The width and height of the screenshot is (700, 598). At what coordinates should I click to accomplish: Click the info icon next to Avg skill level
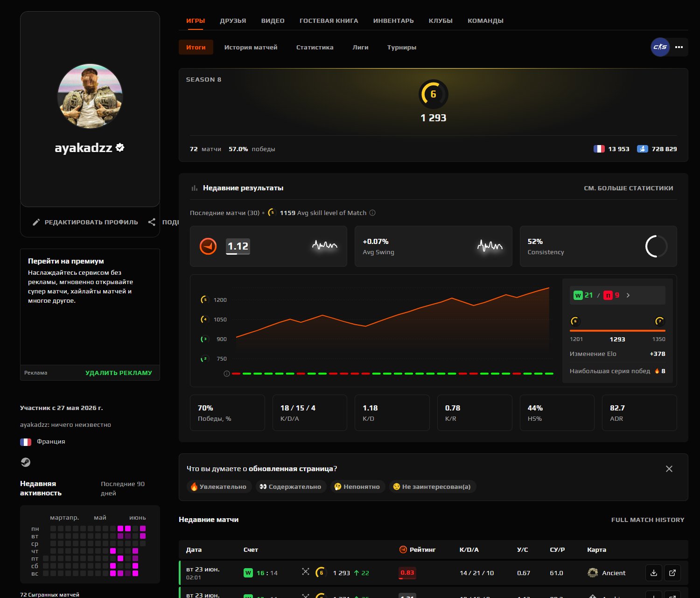click(372, 213)
